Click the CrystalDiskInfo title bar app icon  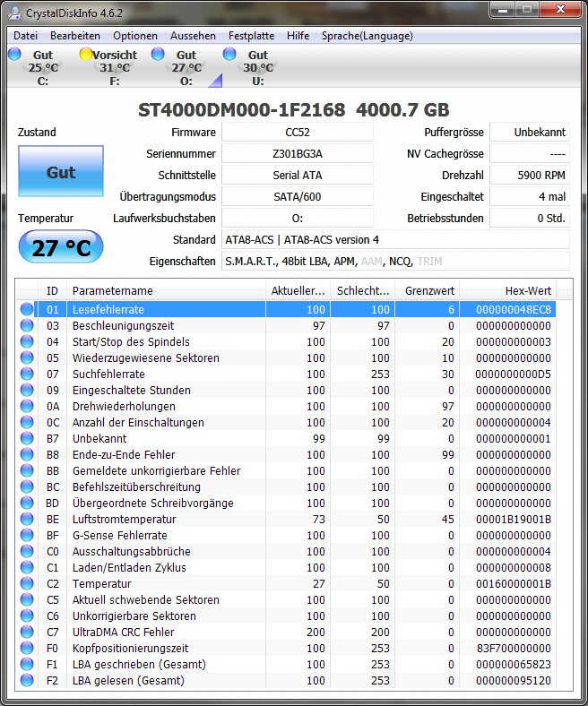[x=14, y=13]
